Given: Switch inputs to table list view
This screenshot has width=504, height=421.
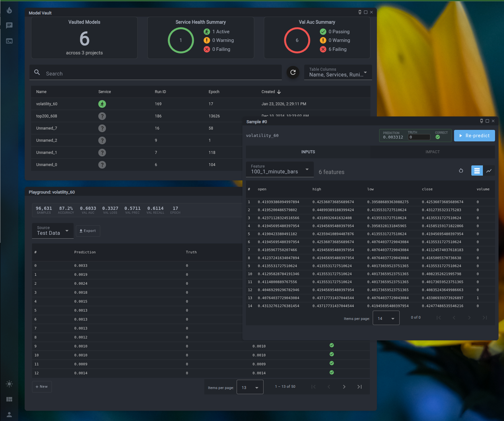Looking at the screenshot, I should pos(477,171).
